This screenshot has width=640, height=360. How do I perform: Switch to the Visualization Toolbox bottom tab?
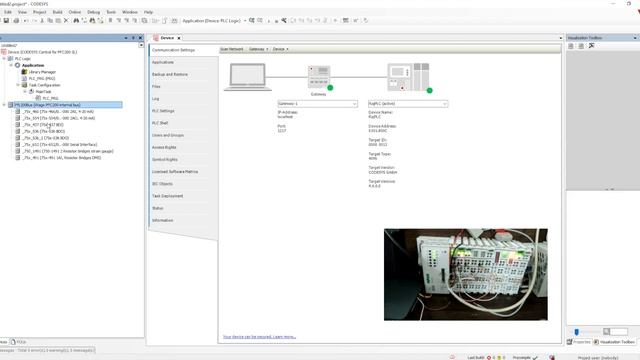tap(614, 342)
